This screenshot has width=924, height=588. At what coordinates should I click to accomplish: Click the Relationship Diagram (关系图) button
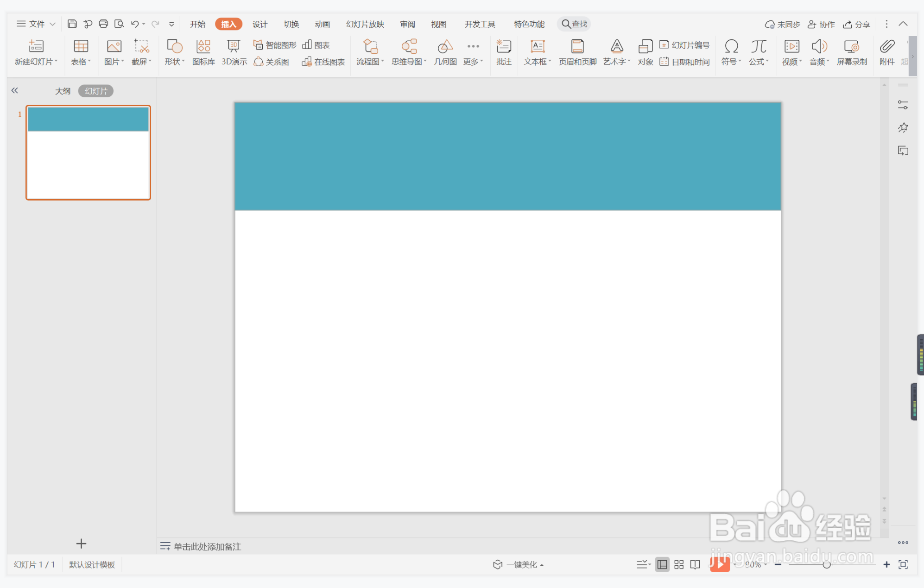pyautogui.click(x=272, y=62)
